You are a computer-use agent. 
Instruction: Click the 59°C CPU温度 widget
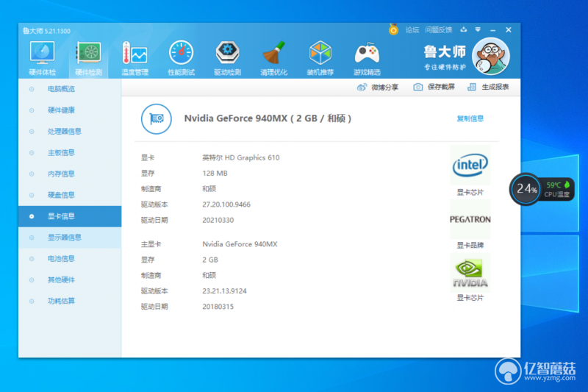click(x=557, y=189)
